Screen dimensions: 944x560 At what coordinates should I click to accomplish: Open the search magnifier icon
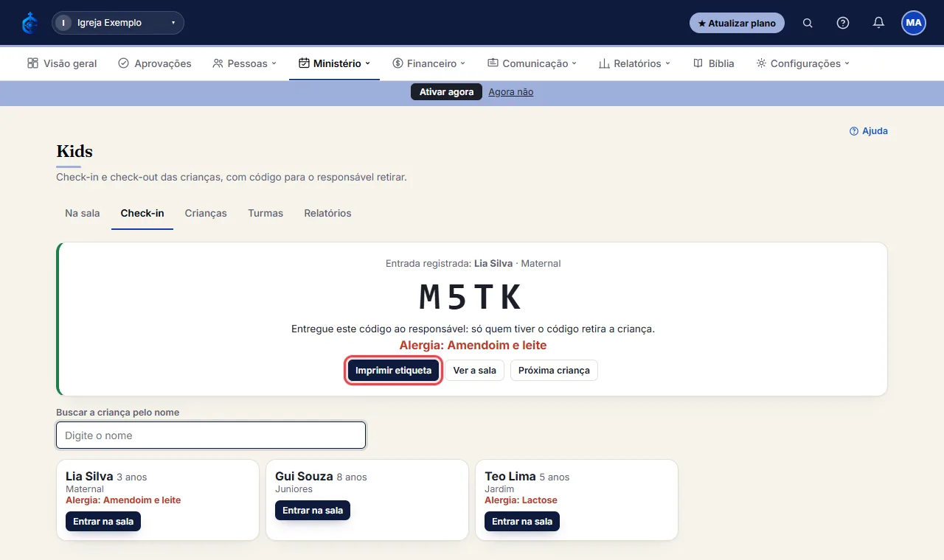click(x=808, y=23)
